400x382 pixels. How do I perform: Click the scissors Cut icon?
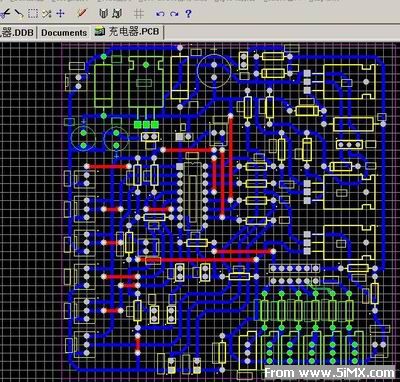click(5, 14)
